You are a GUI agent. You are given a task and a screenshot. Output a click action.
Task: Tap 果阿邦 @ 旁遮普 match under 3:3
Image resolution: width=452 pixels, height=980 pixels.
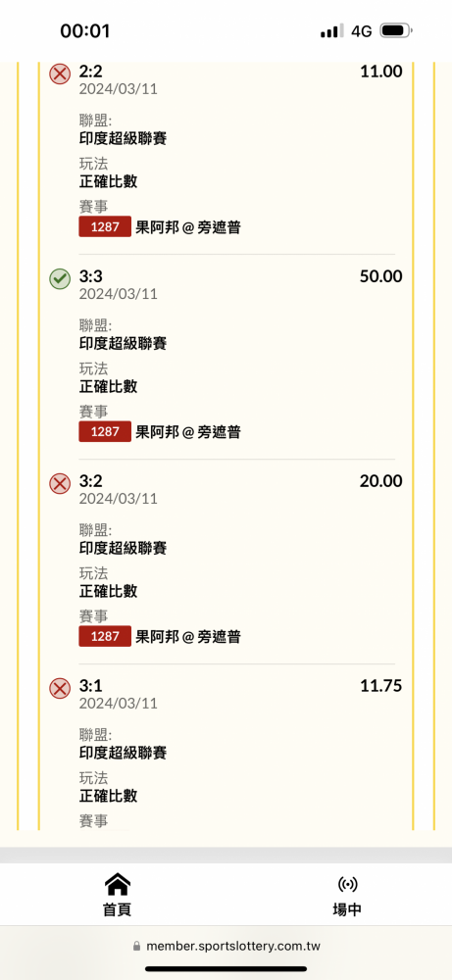(188, 432)
